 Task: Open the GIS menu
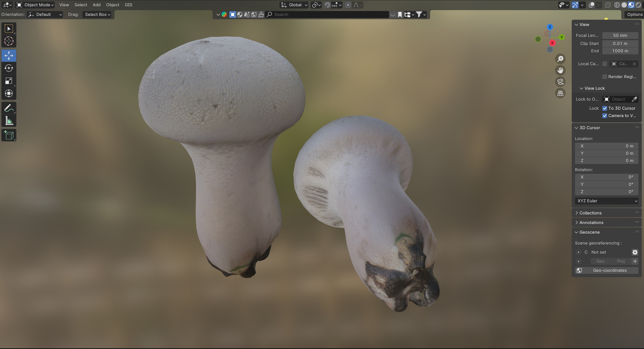(128, 5)
